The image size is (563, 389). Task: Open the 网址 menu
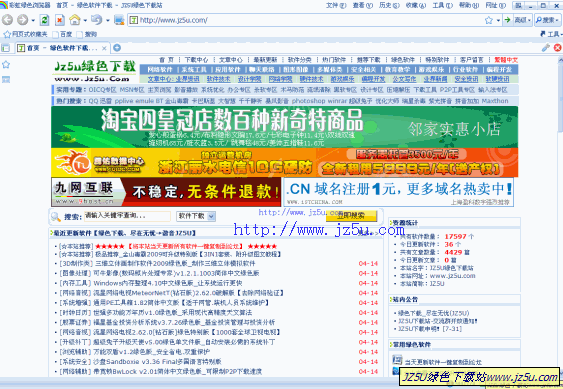coord(495,5)
